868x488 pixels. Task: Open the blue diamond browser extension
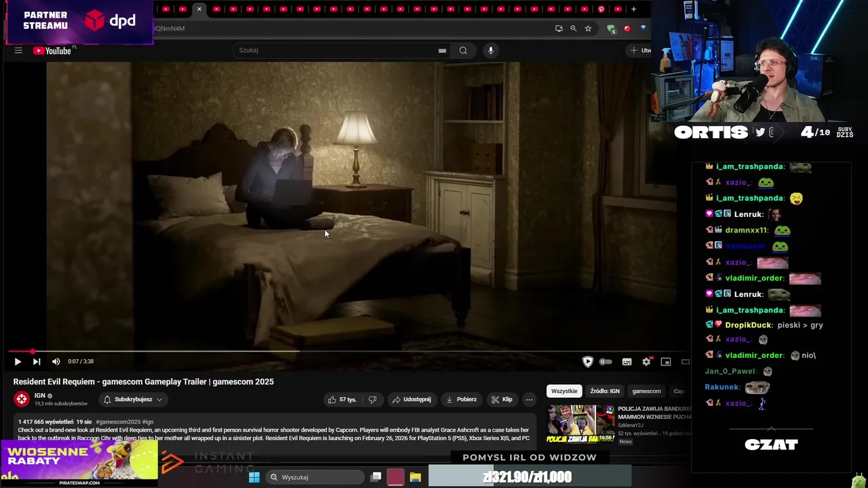click(x=643, y=28)
